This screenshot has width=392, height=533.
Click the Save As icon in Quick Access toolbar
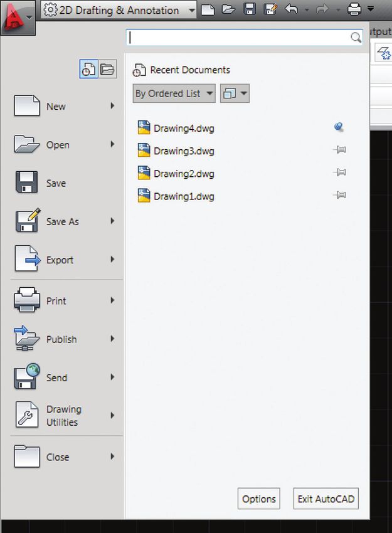[270, 9]
